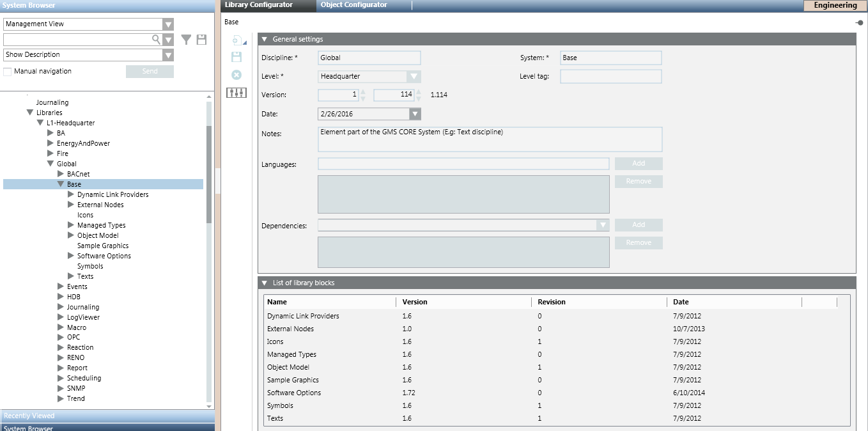Click the save search icon beside the filter
Image resolution: width=868 pixels, height=431 pixels.
click(x=201, y=40)
